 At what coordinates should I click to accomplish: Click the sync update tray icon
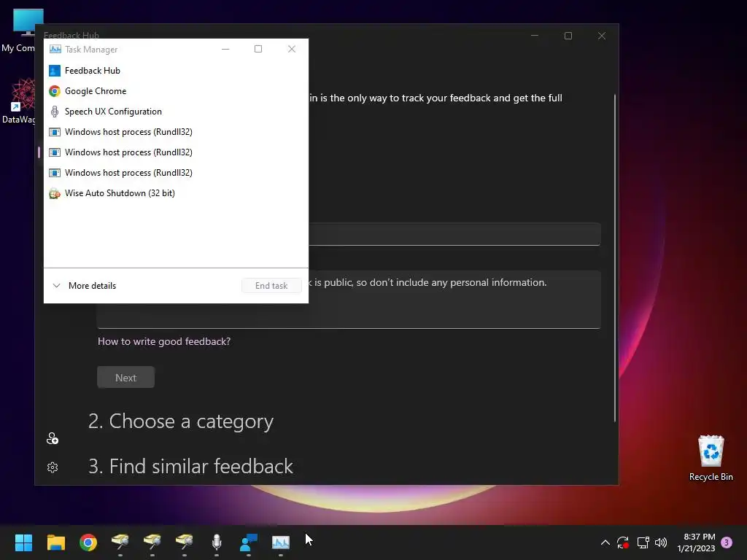tap(623, 542)
